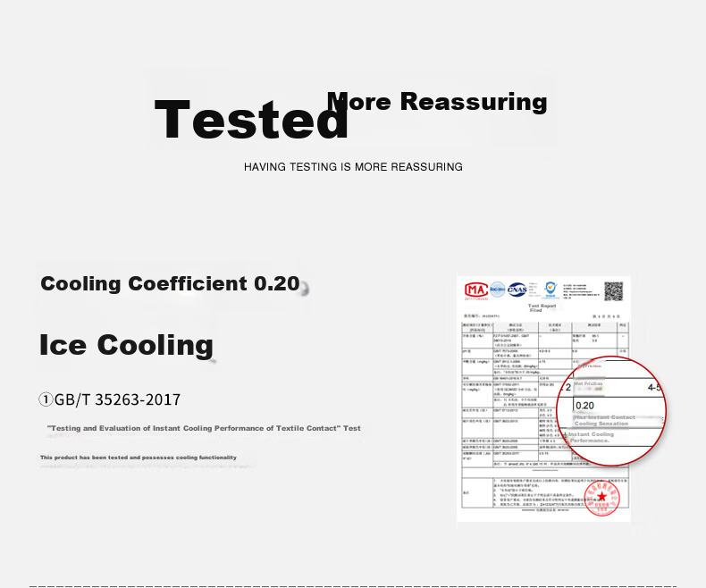
Task: Open the test report document thumbnail
Action: coord(543,399)
